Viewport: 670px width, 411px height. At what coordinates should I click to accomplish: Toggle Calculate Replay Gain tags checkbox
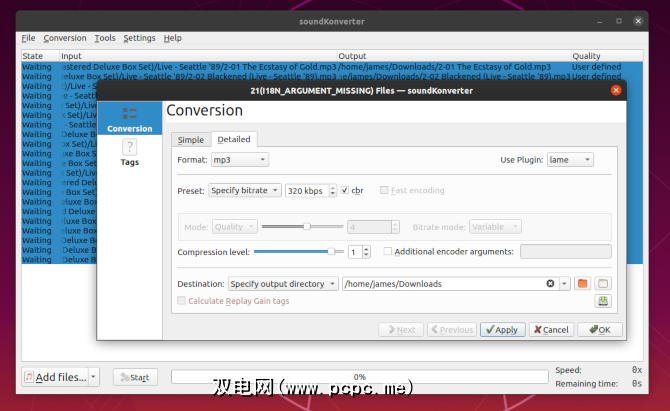182,301
